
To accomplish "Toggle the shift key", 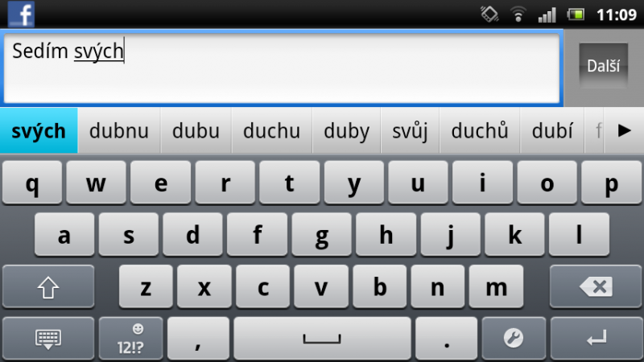I will pos(48,286).
